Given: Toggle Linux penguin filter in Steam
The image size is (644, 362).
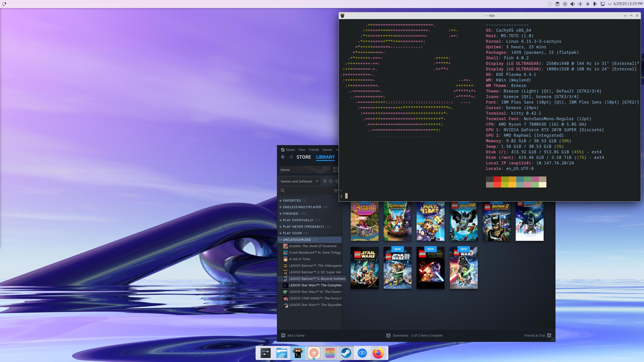Looking at the screenshot, I should [325, 181].
